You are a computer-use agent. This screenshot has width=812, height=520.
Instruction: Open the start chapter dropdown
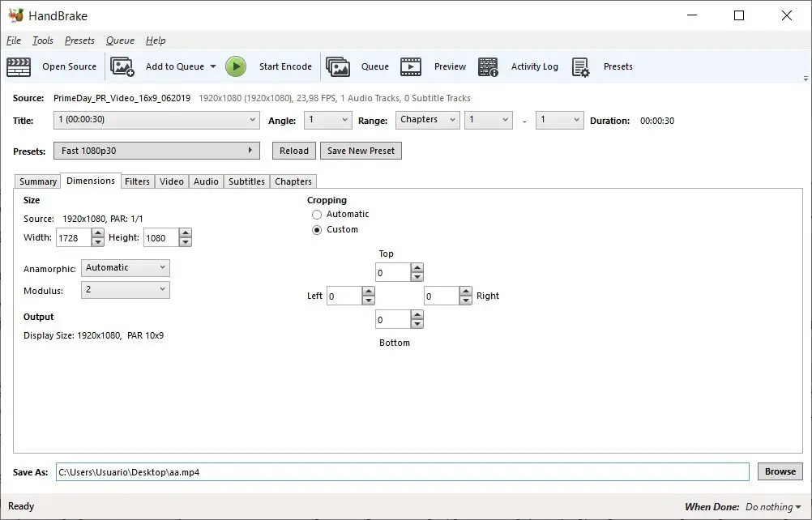pyautogui.click(x=489, y=120)
